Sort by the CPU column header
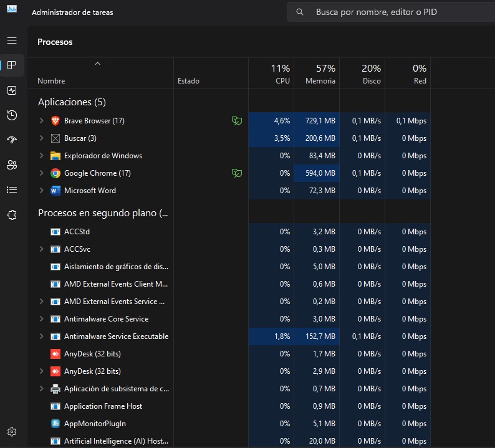Screen dimensions: 495x448 click(x=271, y=73)
